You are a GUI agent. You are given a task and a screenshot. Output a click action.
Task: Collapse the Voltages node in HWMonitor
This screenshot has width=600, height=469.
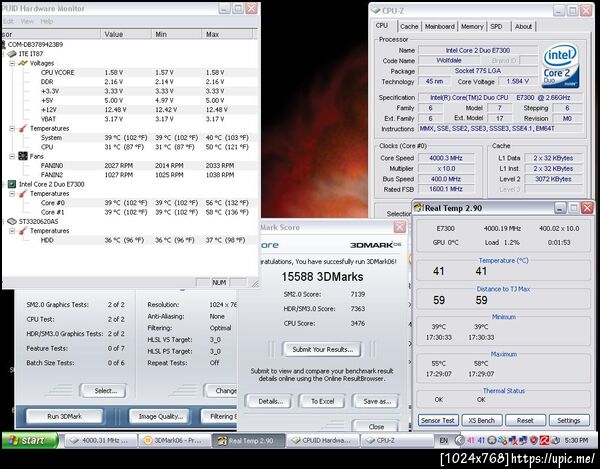coord(12,63)
